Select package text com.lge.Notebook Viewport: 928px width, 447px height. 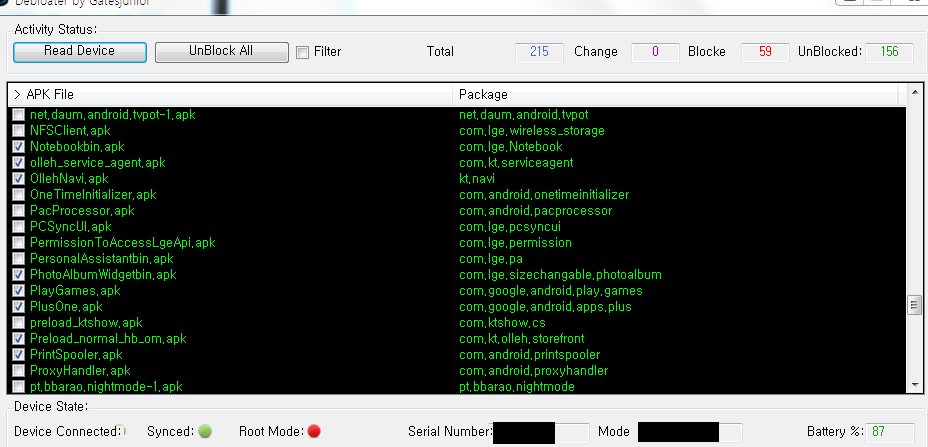point(511,146)
